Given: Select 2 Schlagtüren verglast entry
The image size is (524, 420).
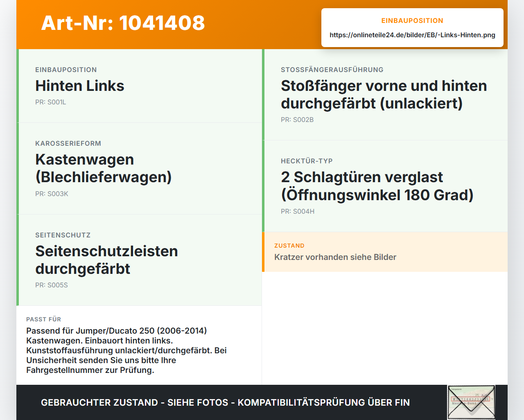Looking at the screenshot, I should pyautogui.click(x=377, y=186).
